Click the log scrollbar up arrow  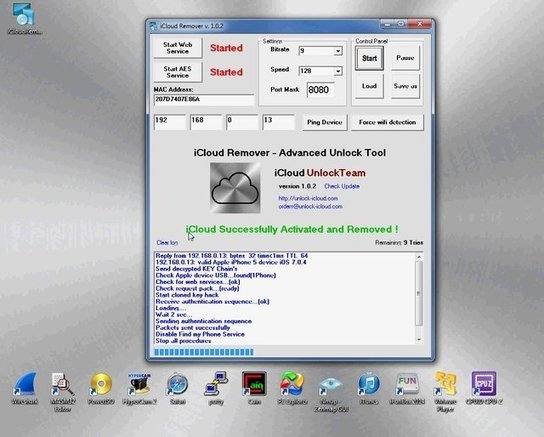click(x=419, y=257)
